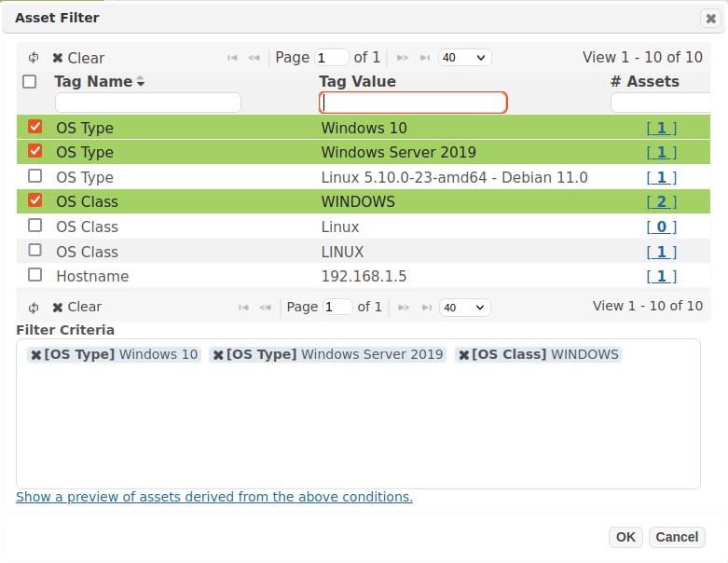The width and height of the screenshot is (728, 563).
Task: Jump to last page in top pager
Action: point(425,58)
